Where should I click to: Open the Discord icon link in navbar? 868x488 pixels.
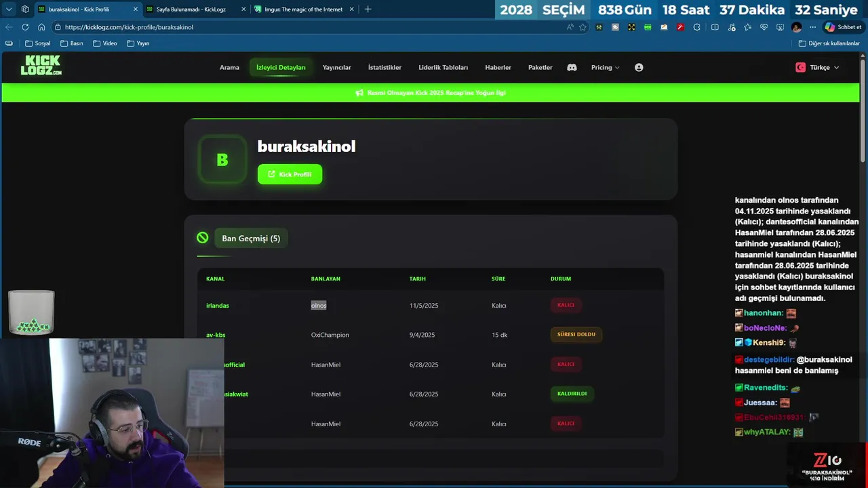(x=572, y=68)
